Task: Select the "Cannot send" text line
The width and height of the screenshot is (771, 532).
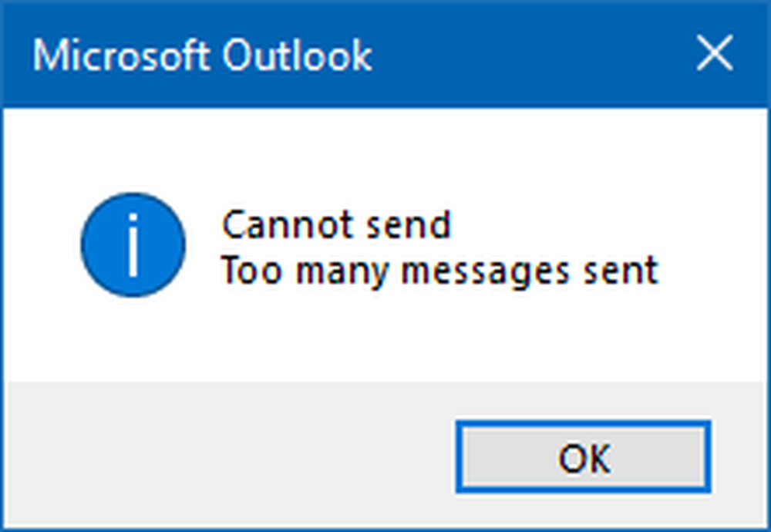Action: [x=336, y=226]
